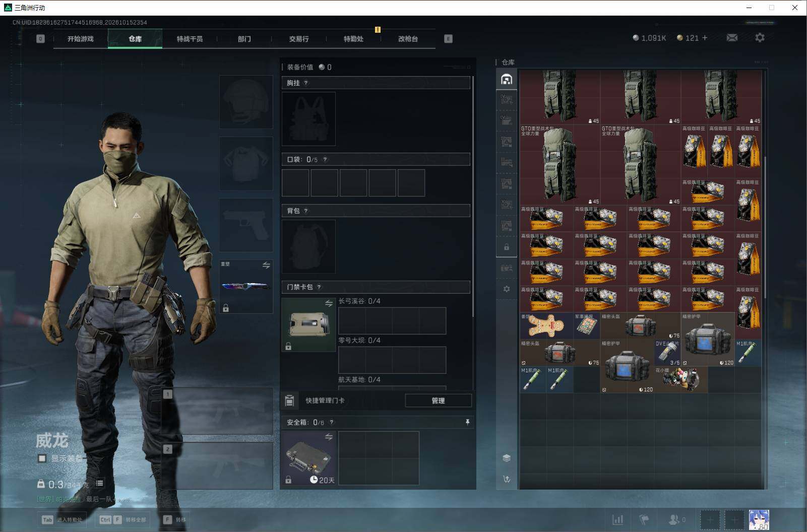
Task: Click the equipment panel scrollbar
Action: 473,196
